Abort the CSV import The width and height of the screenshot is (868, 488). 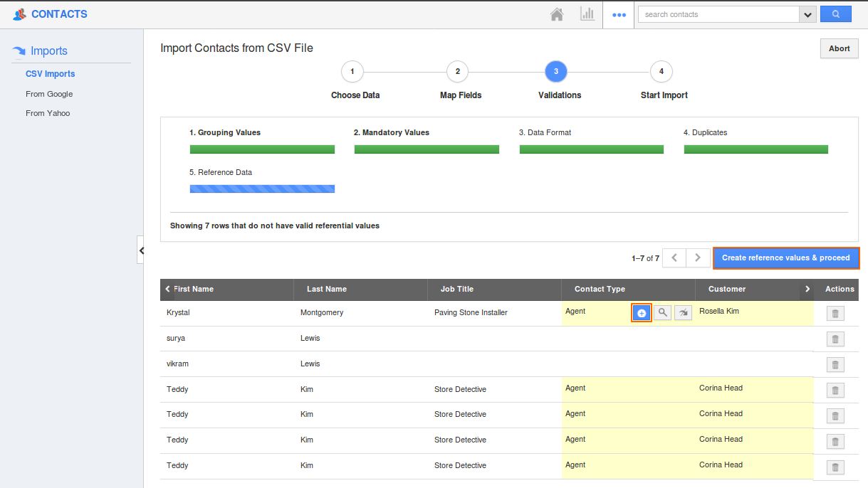click(839, 48)
